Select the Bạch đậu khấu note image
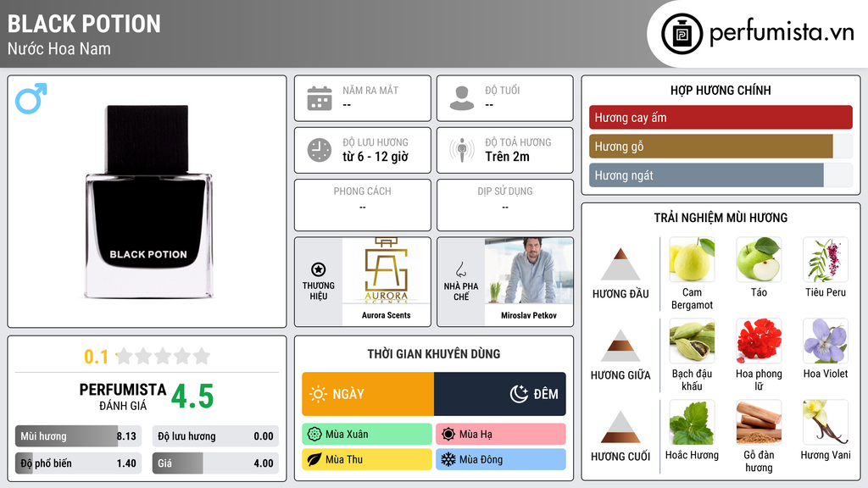This screenshot has width=868, height=488. [x=692, y=341]
